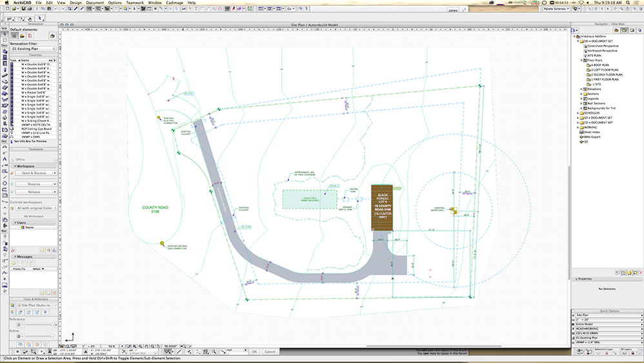Image resolution: width=644 pixels, height=363 pixels.
Task: Select the SITE PLAN view in Navigator
Action: coord(594,56)
